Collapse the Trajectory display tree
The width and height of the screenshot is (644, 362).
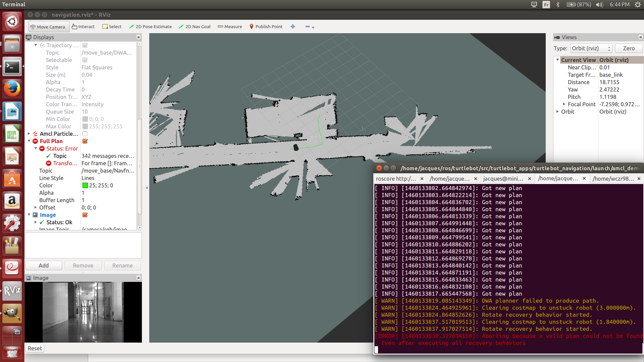(x=36, y=45)
